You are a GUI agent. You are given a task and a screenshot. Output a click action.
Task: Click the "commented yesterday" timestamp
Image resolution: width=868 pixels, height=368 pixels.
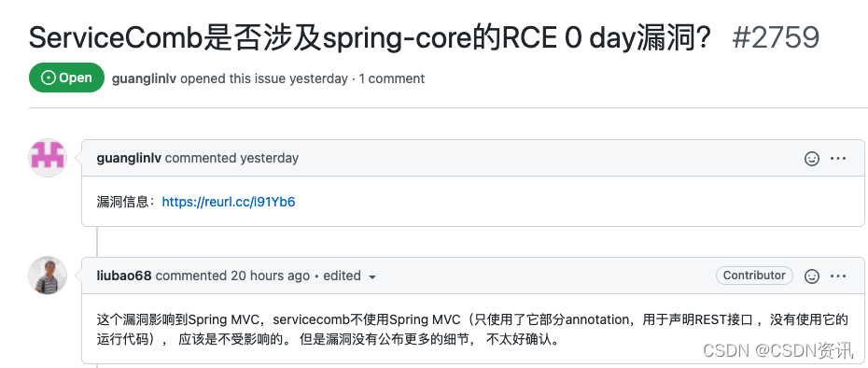231,158
